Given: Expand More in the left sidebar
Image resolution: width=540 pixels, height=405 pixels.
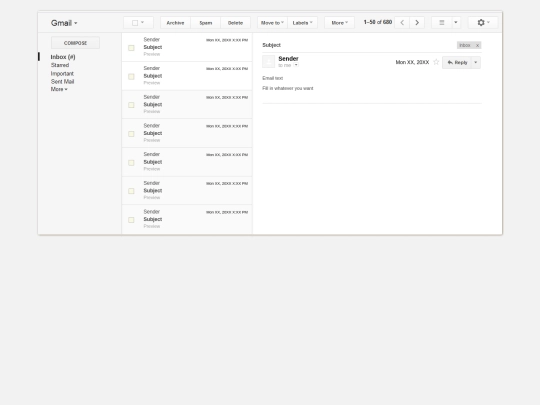Looking at the screenshot, I should click(x=59, y=89).
